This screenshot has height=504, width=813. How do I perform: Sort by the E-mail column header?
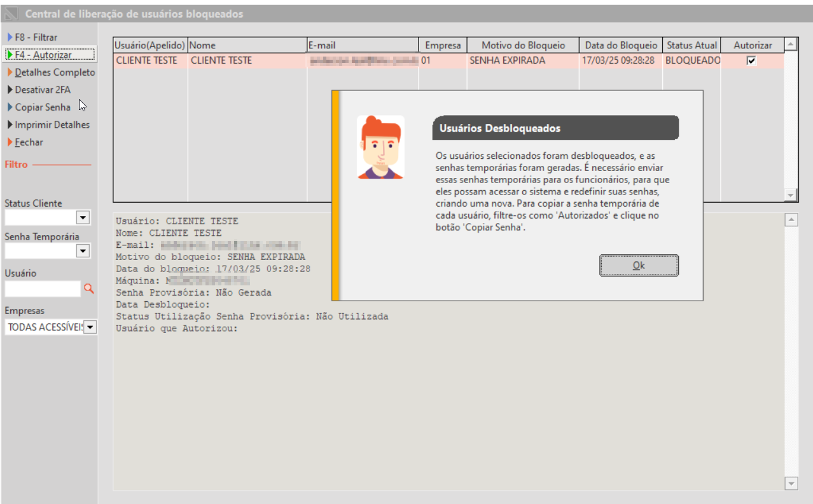(x=363, y=45)
